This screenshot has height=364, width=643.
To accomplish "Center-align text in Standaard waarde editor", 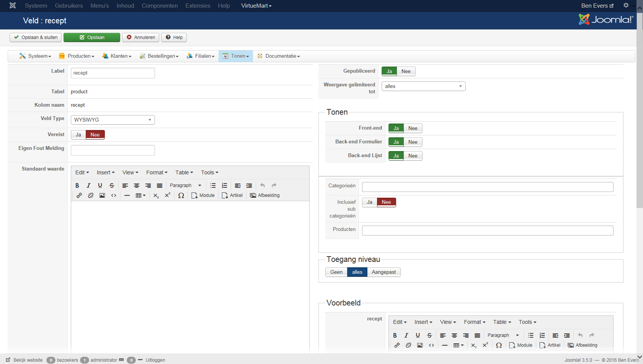I will [x=137, y=185].
